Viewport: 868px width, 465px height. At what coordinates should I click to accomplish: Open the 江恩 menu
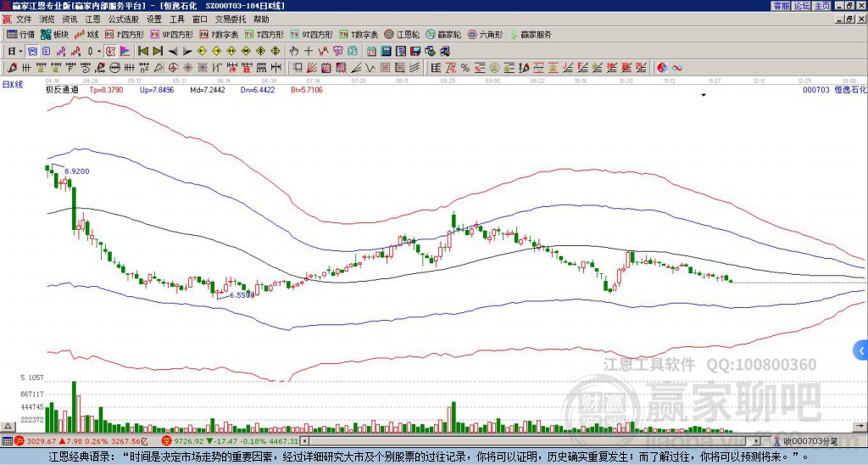[x=92, y=20]
